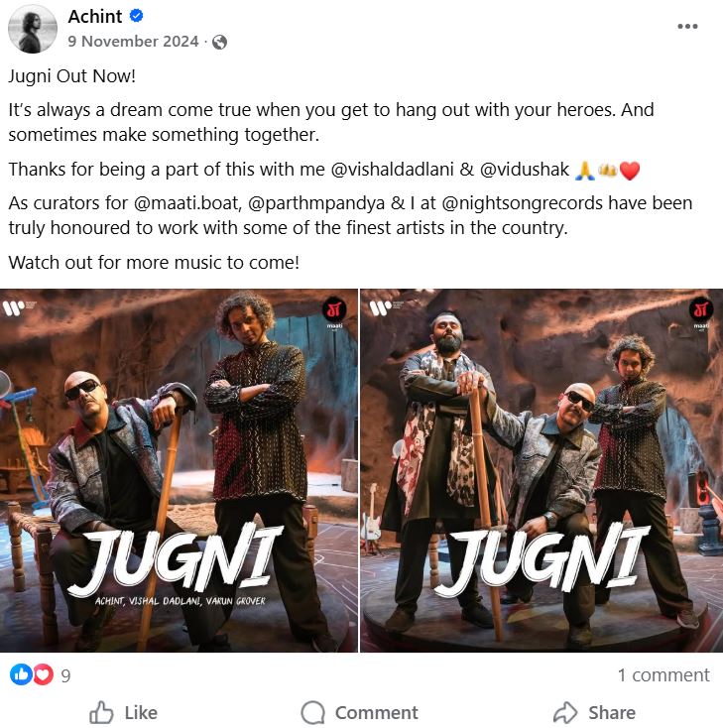Image resolution: width=723 pixels, height=728 pixels.
Task: Share the Jugni post
Action: point(594,712)
